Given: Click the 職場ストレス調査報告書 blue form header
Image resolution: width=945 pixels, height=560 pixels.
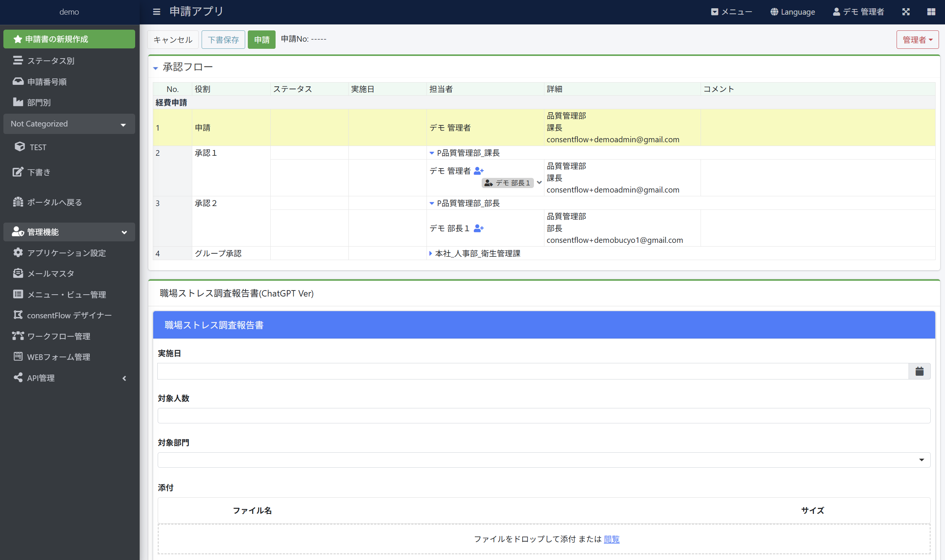Looking at the screenshot, I should (x=544, y=325).
